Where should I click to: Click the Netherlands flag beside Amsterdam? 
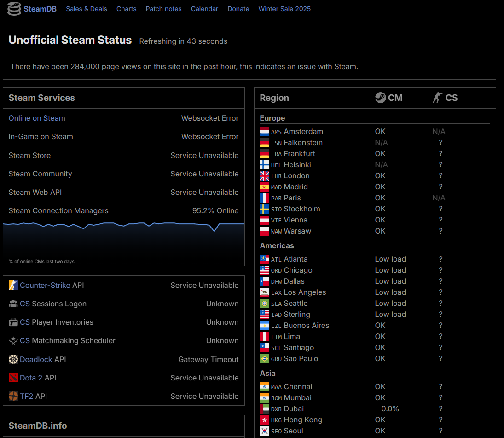[265, 132]
